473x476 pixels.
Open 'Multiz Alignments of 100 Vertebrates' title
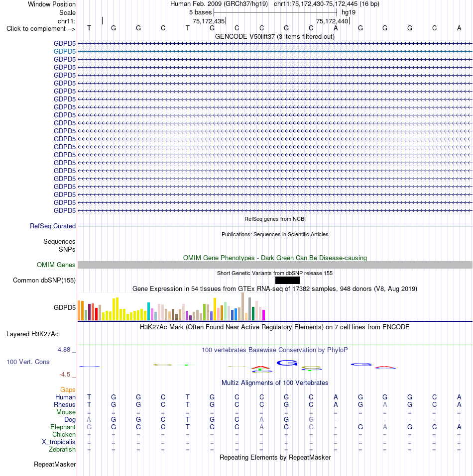(x=275, y=383)
